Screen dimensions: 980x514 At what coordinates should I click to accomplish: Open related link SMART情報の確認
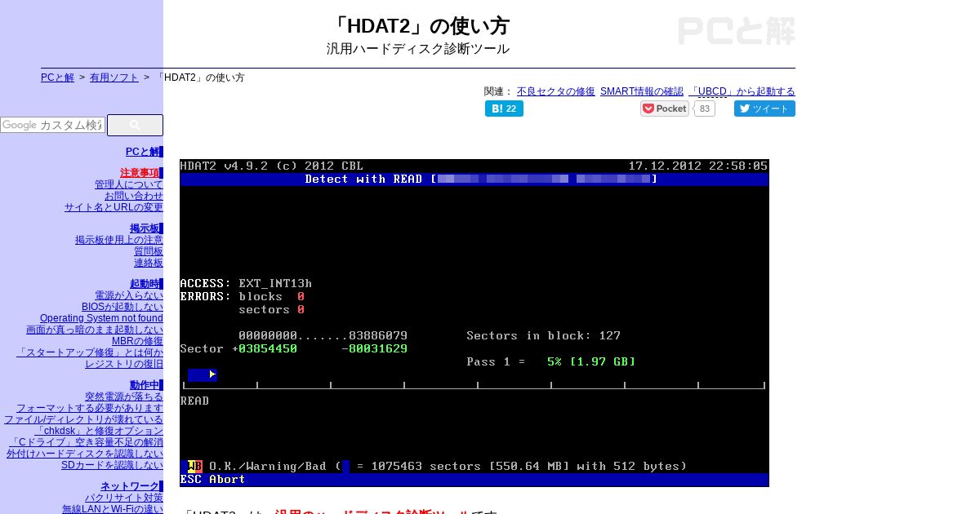pos(642,91)
